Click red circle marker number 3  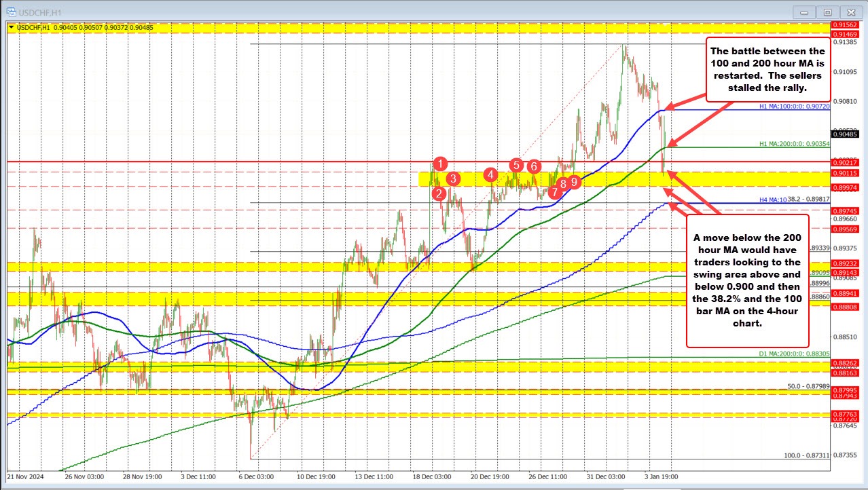tap(453, 178)
